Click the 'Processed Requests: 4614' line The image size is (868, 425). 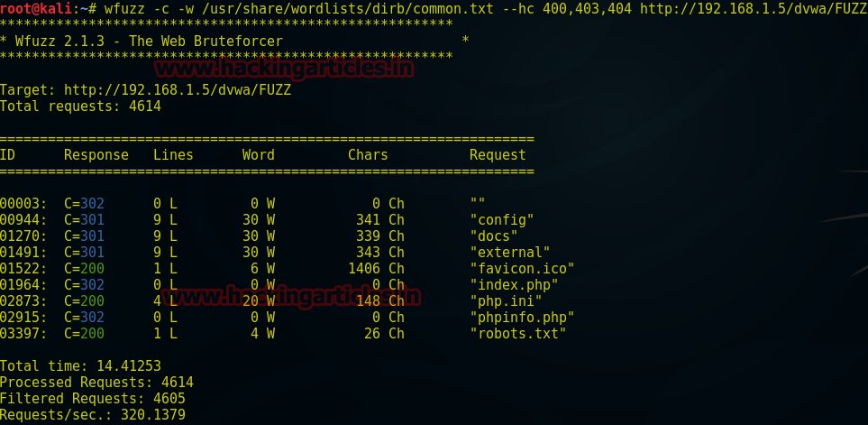(96, 383)
